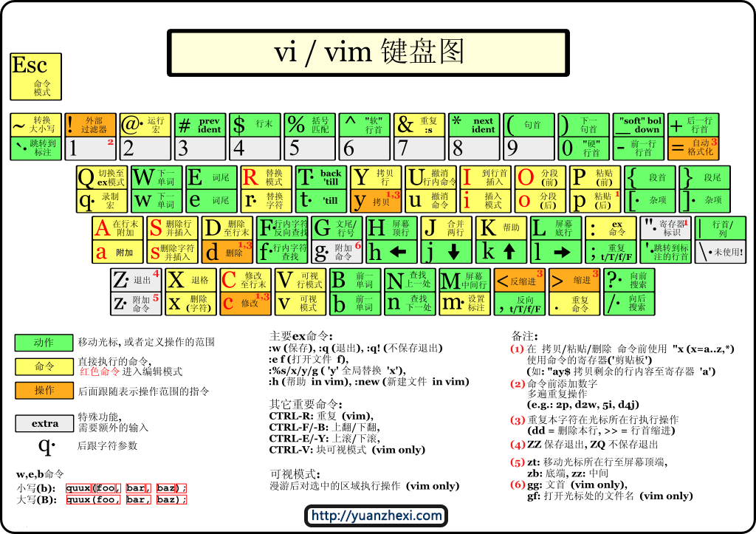Select the uppercase Y 拷贝行 key
The height and width of the screenshot is (534, 756).
(376, 178)
